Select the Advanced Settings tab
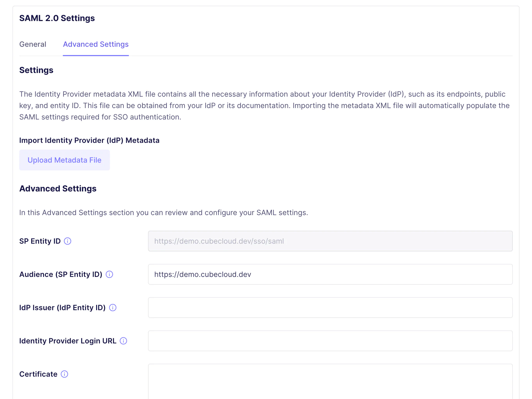Screen dimensions: 532x399 click(x=96, y=44)
